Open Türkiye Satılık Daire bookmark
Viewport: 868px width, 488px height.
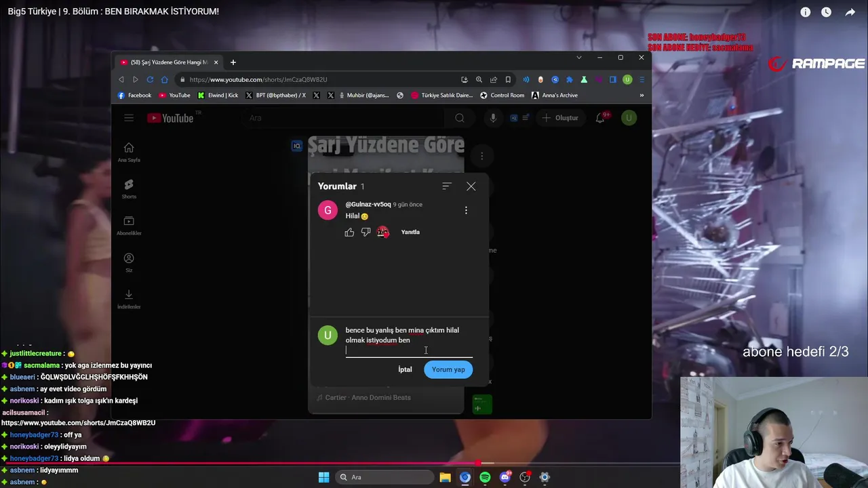coord(442,96)
